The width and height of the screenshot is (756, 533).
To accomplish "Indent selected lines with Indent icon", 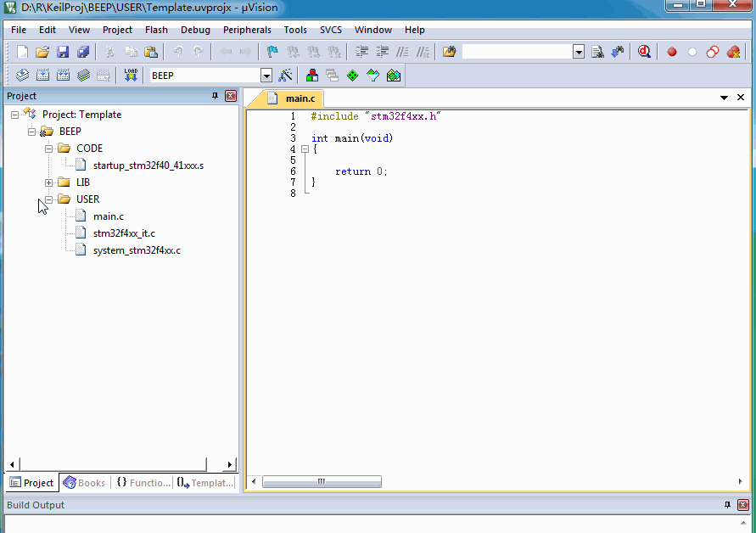I will [361, 52].
